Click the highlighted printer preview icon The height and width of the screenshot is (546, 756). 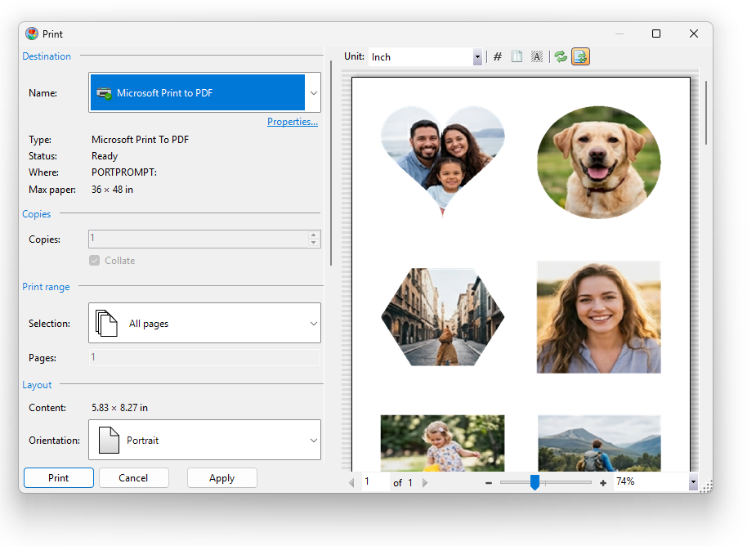point(580,56)
